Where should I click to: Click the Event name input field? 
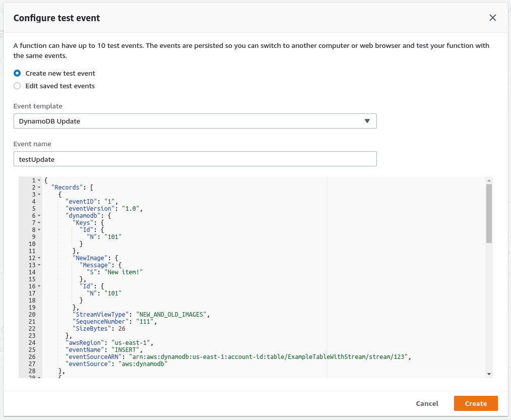pos(195,159)
